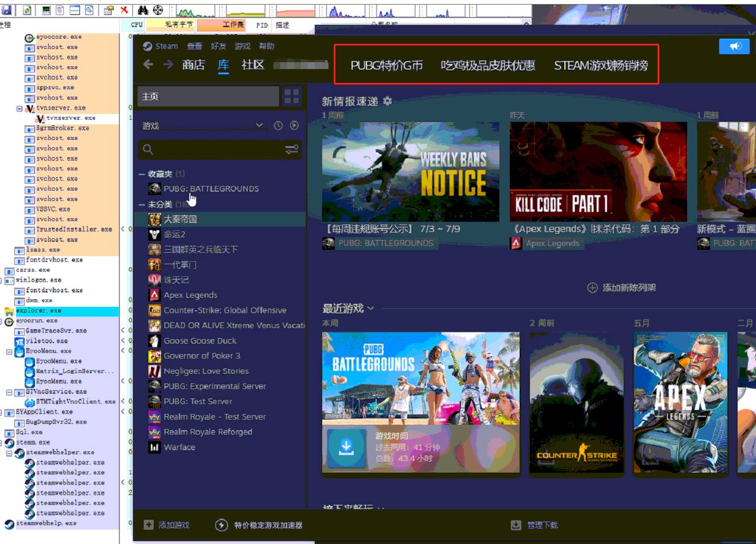Open the STEAM游戏畅销榜 link
This screenshot has height=544, width=756.
[x=601, y=66]
